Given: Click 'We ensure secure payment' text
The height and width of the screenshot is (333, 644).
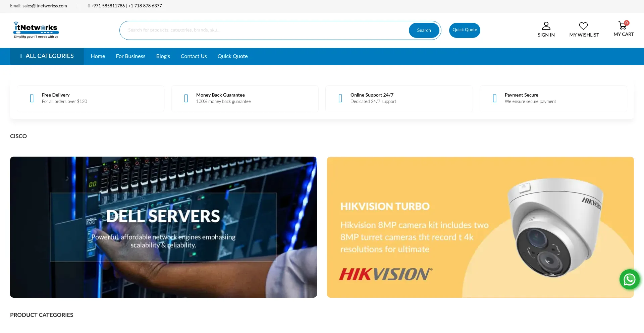Looking at the screenshot, I should (x=530, y=101).
